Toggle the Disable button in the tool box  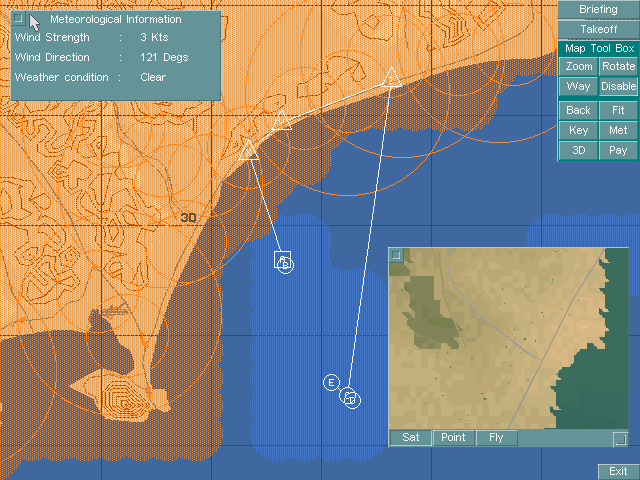618,86
